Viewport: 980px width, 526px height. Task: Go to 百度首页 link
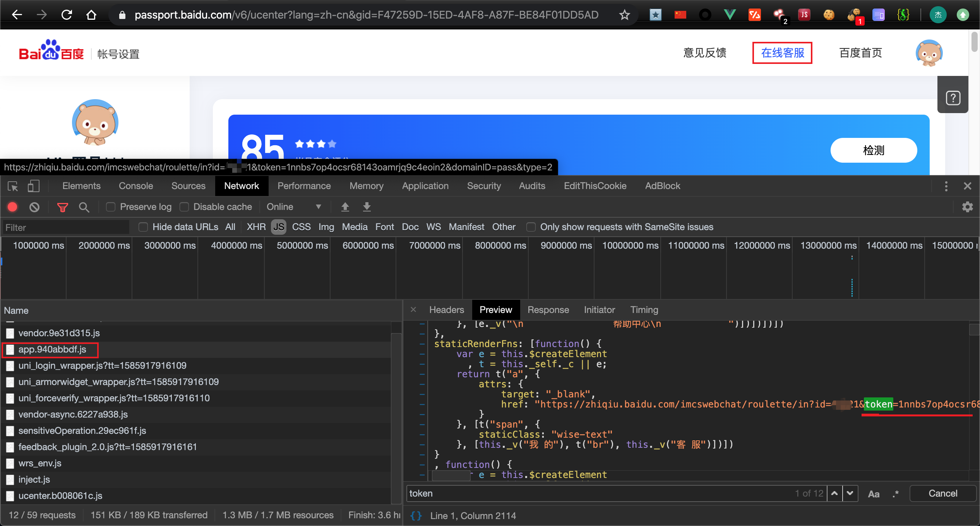click(x=860, y=53)
